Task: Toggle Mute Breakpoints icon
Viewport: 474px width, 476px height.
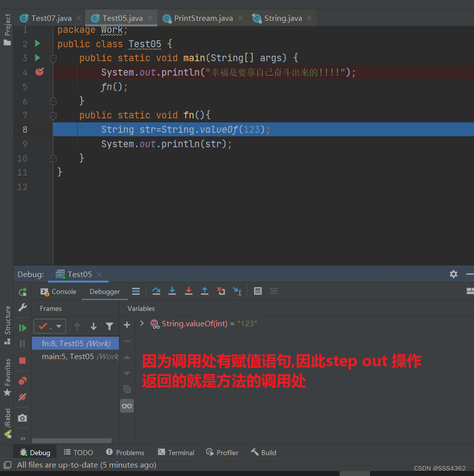Action: [x=22, y=397]
